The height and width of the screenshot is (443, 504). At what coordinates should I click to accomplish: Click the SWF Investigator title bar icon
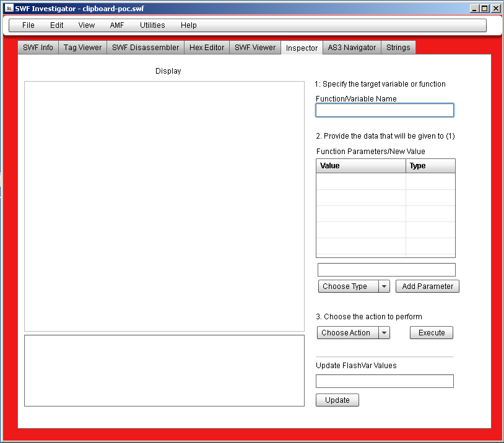(x=9, y=9)
